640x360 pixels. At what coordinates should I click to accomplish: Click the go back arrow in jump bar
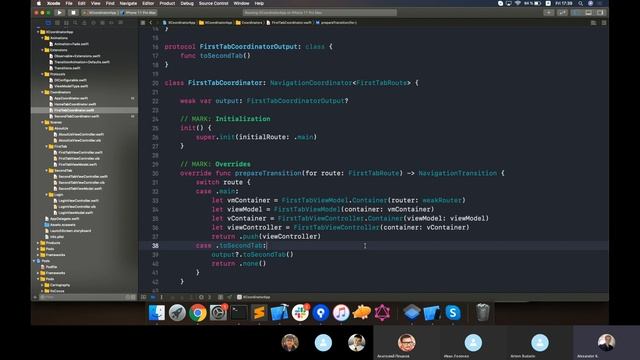point(151,23)
